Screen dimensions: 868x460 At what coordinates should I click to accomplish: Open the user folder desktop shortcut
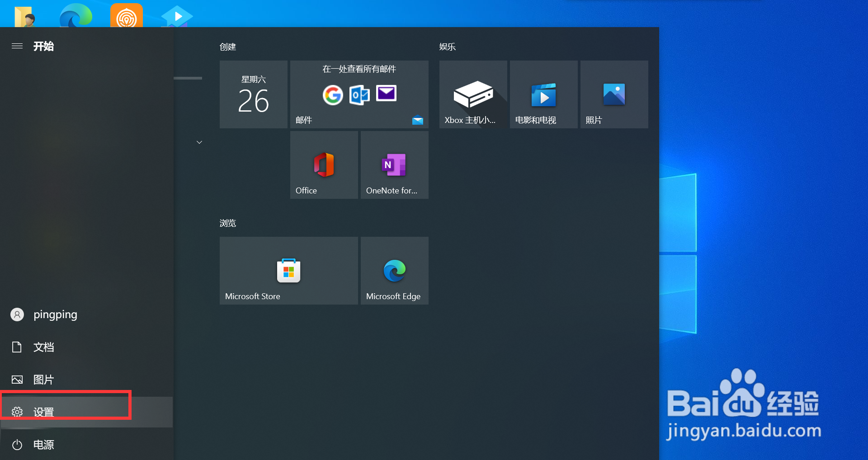coord(25,17)
